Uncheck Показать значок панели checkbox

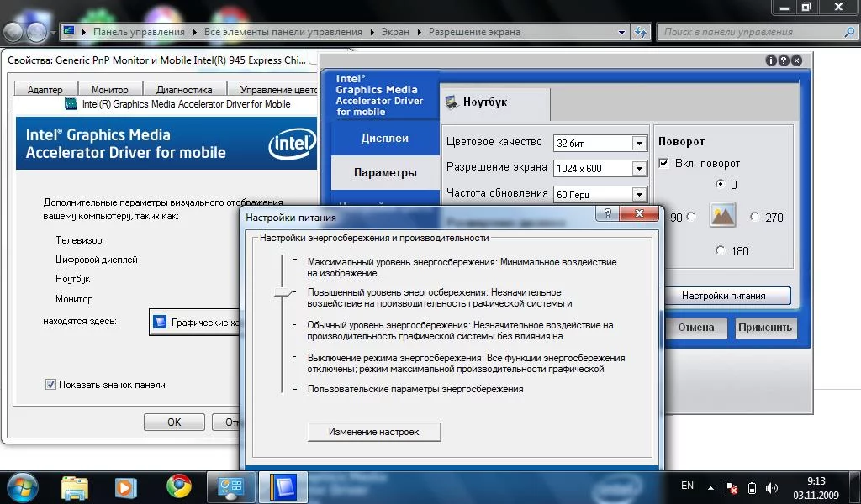[x=50, y=385]
